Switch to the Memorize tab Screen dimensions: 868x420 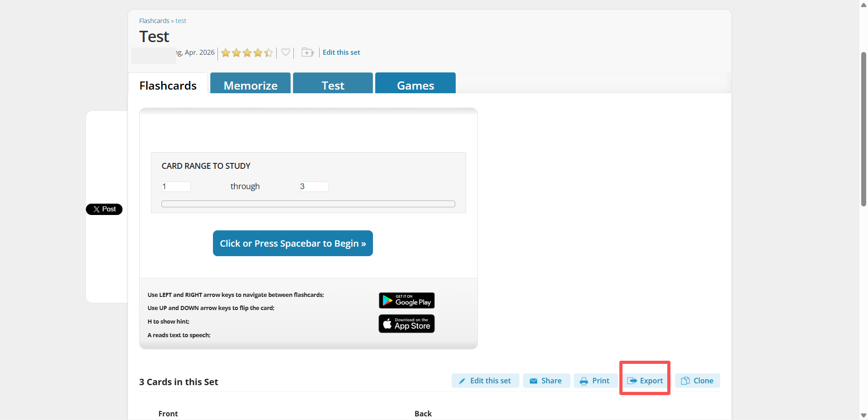click(250, 83)
